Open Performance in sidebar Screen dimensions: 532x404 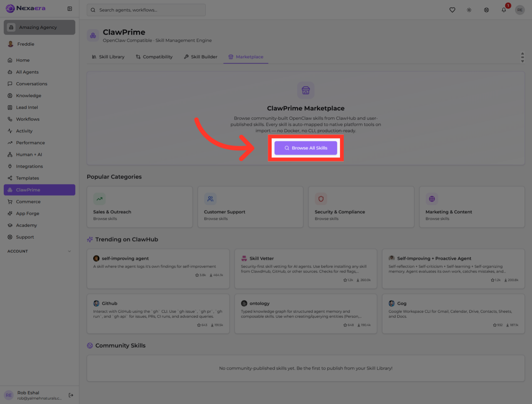click(39, 143)
